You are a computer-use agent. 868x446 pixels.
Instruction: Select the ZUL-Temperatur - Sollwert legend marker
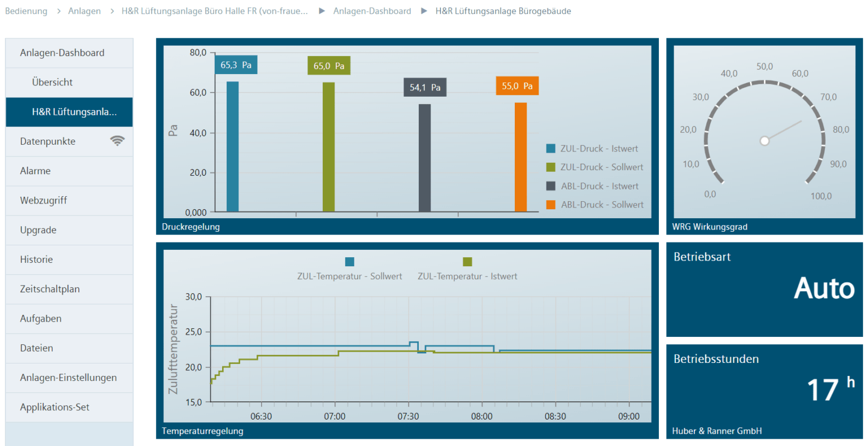tap(350, 262)
